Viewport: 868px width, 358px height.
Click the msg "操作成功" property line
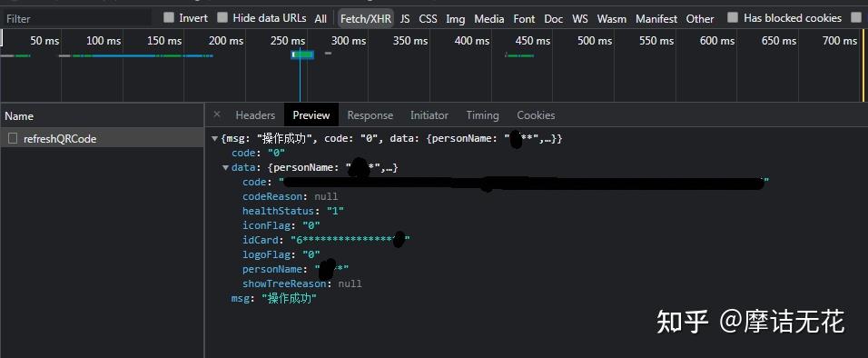point(273,299)
